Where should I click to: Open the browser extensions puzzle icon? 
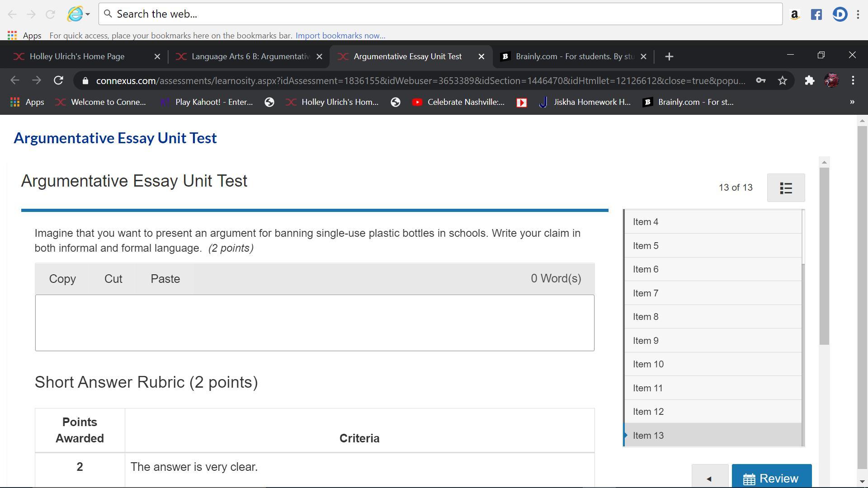(809, 81)
